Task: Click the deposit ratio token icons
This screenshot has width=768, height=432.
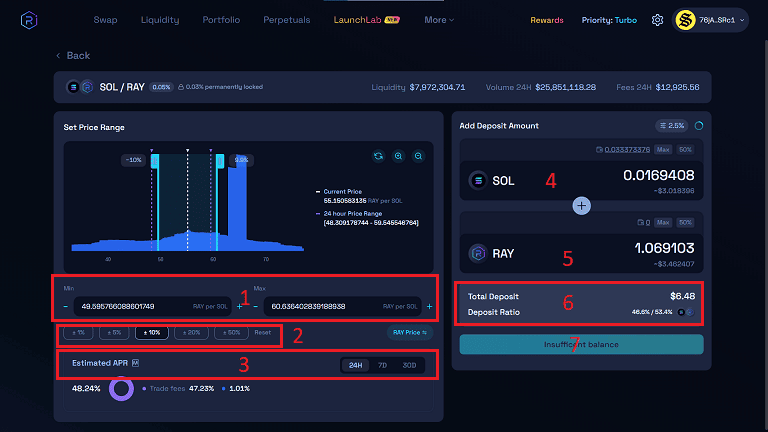Action: pos(685,312)
